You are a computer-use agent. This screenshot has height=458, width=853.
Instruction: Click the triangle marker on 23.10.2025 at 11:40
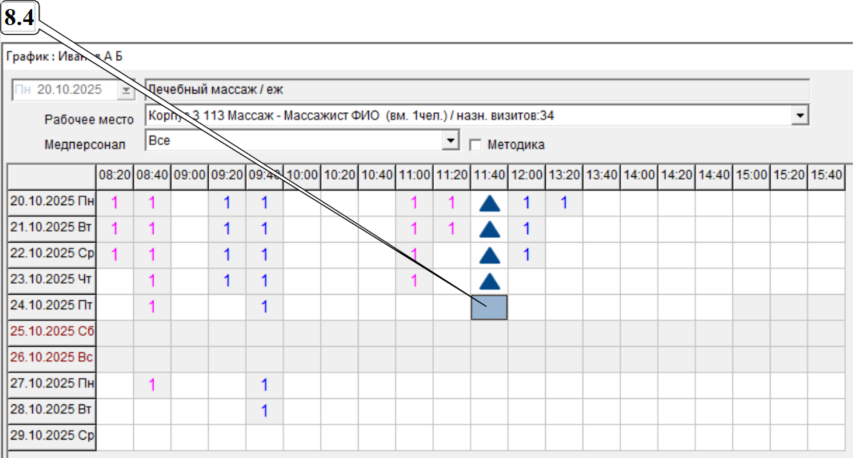click(489, 281)
